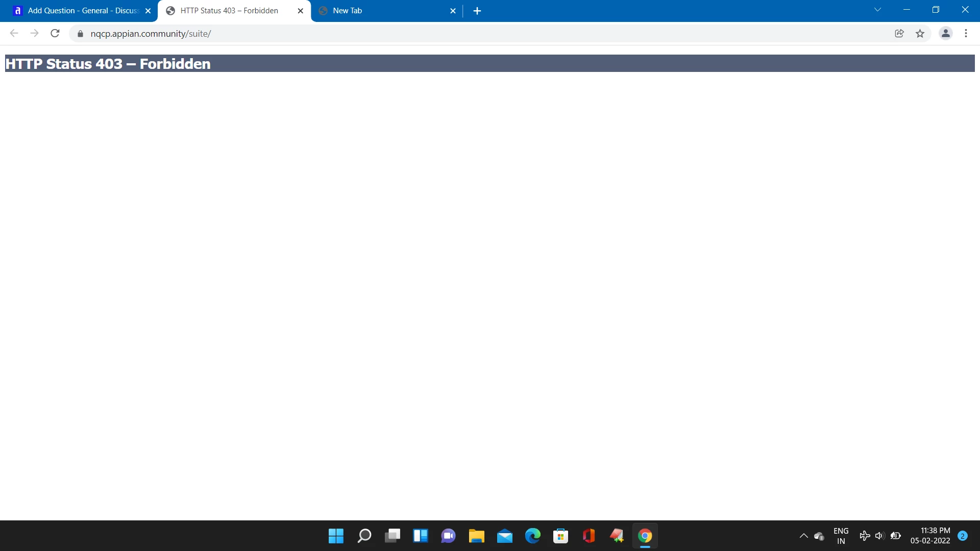Viewport: 980px width, 551px height.
Task: Open Teams Chat on taskbar
Action: click(448, 536)
